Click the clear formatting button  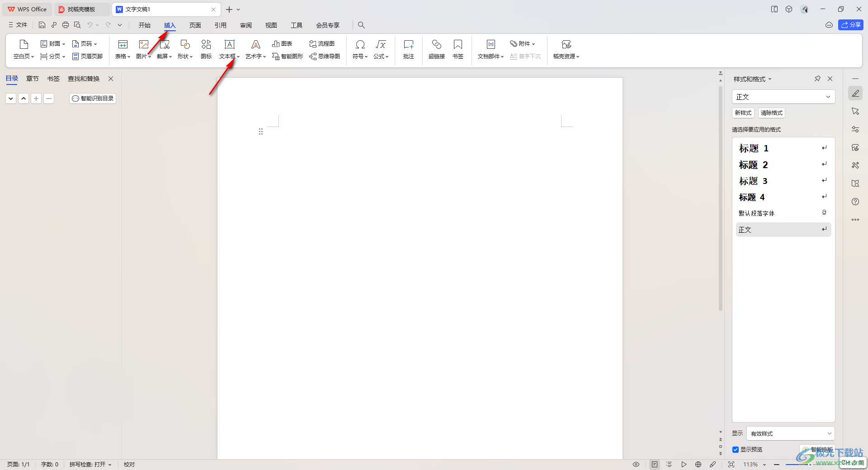(x=771, y=113)
